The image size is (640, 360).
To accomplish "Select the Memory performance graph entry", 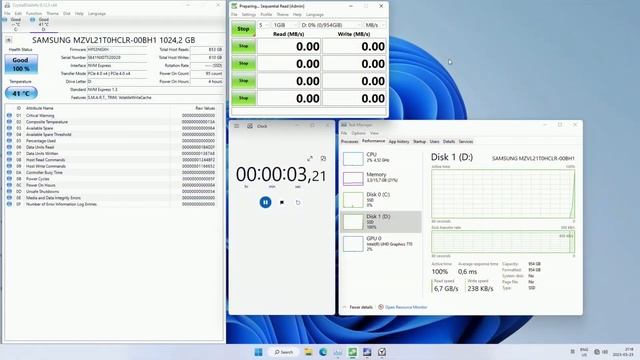I will 381,178.
